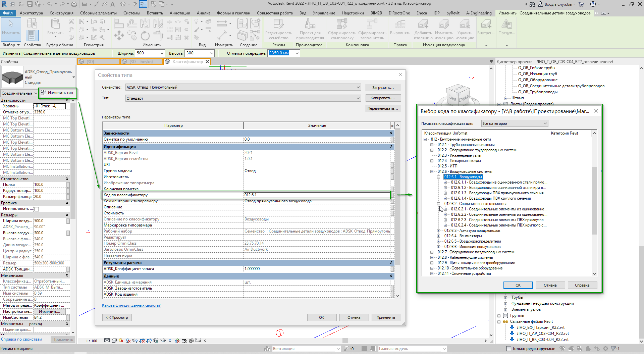Open a project with the Open folder icon
The width and height of the screenshot is (644, 354).
pyautogui.click(x=21, y=4)
